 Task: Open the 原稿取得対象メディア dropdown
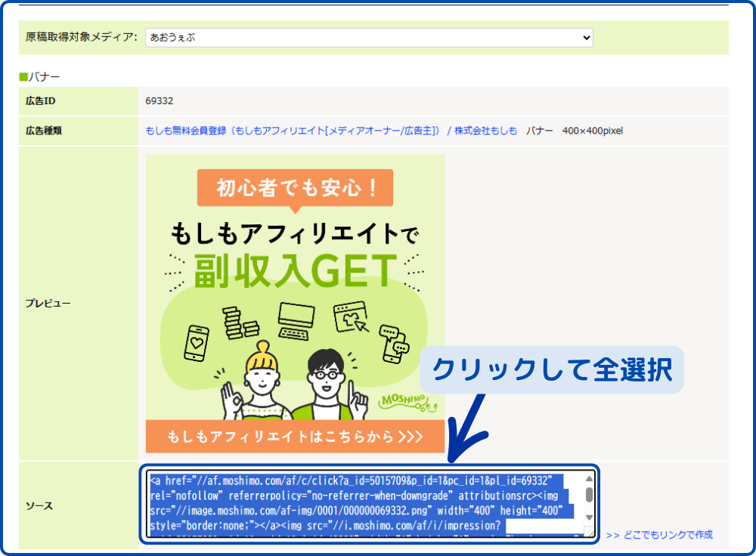click(x=369, y=37)
